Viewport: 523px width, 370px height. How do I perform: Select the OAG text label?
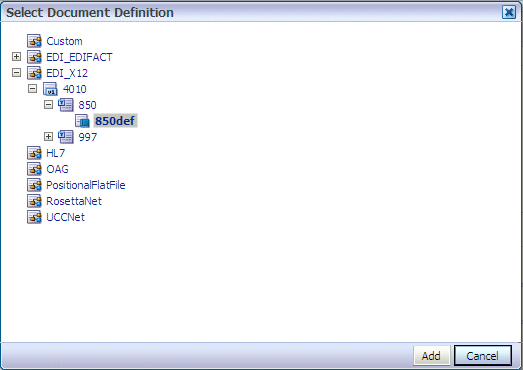[57, 169]
